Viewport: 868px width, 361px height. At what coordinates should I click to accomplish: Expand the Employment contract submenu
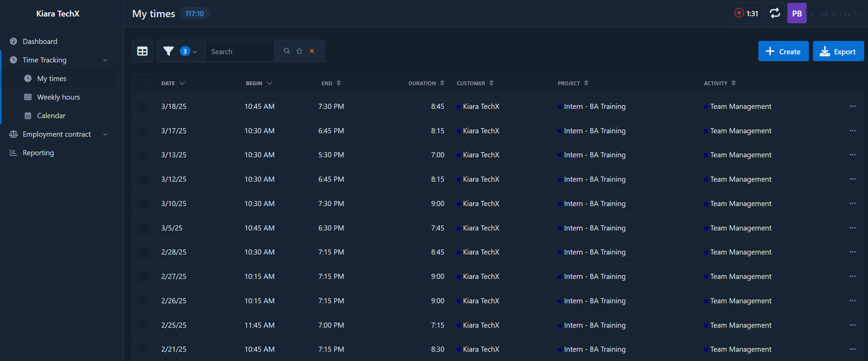point(105,134)
